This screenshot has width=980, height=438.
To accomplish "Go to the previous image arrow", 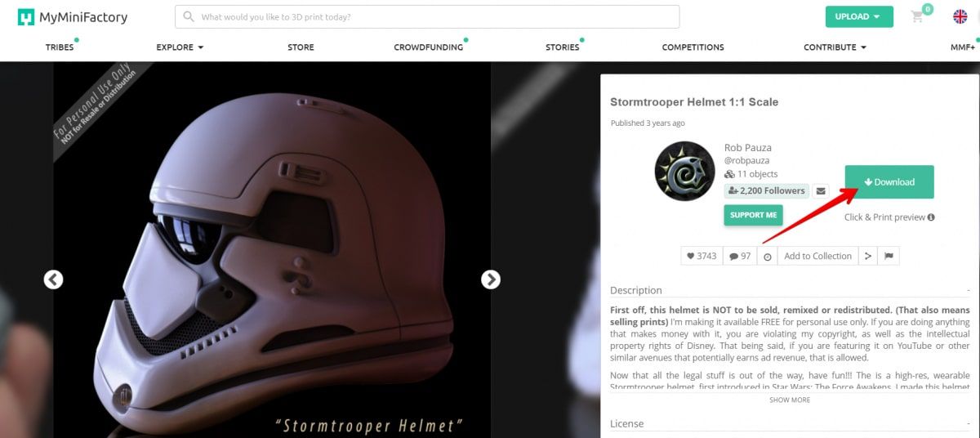I will point(53,279).
